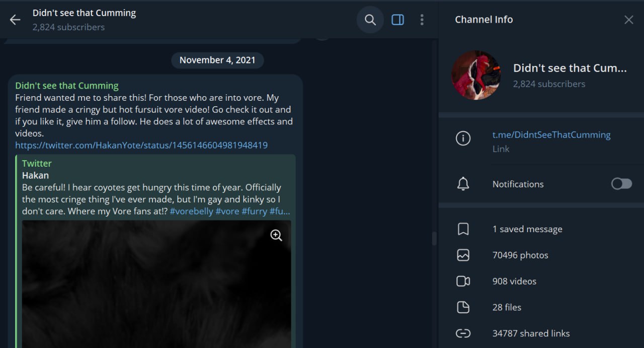Open t.me/DidntSeeThatCumming channel link

551,134
